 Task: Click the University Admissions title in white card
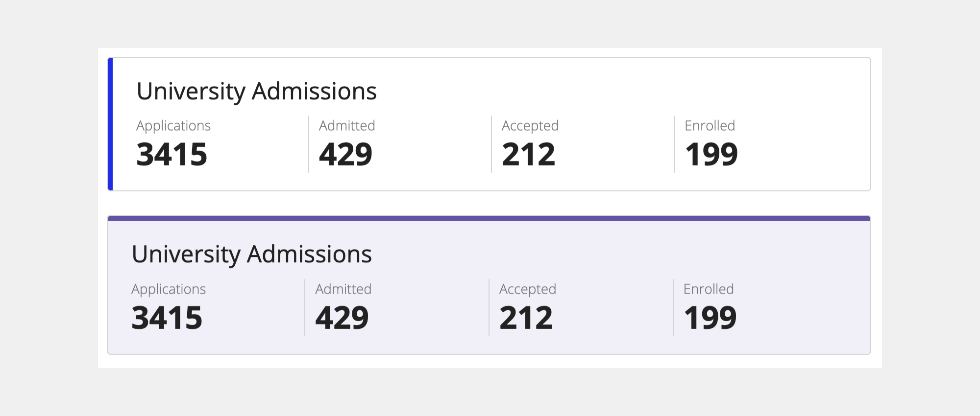click(256, 92)
